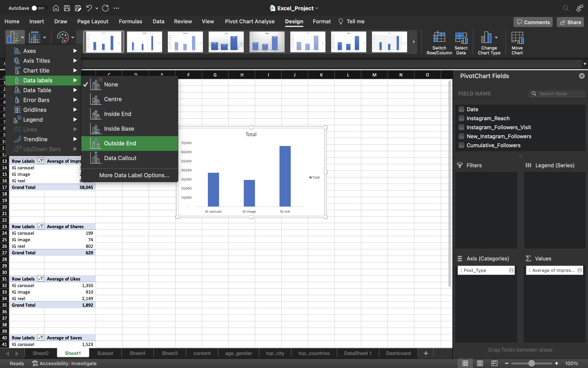Expand the Gridlines submenu
This screenshot has height=368, width=588.
coord(43,110)
